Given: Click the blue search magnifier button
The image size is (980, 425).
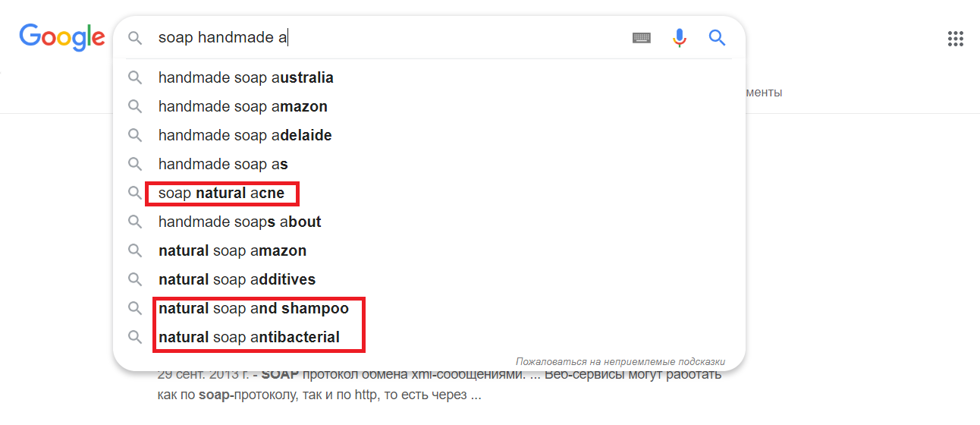Looking at the screenshot, I should coord(717,38).
